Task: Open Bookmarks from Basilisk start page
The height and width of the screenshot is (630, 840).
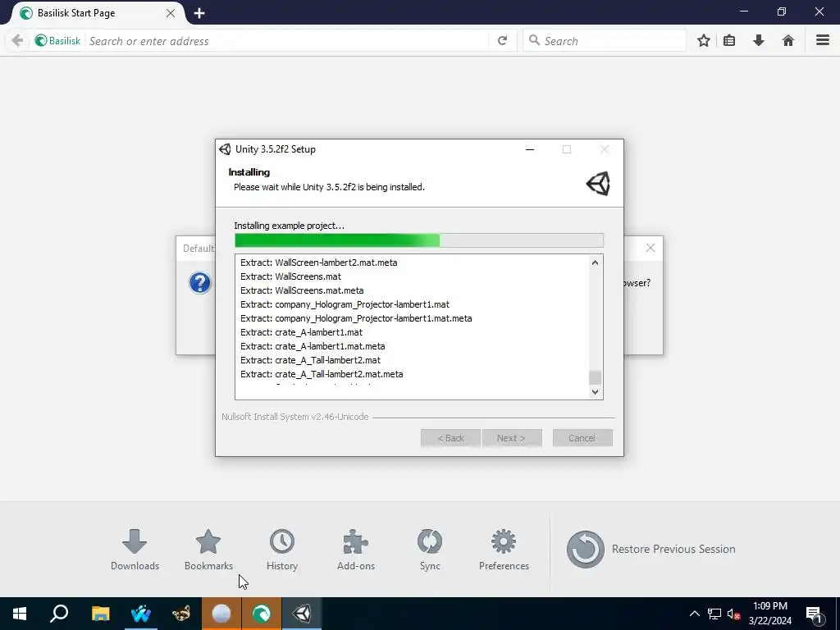Action: (208, 550)
